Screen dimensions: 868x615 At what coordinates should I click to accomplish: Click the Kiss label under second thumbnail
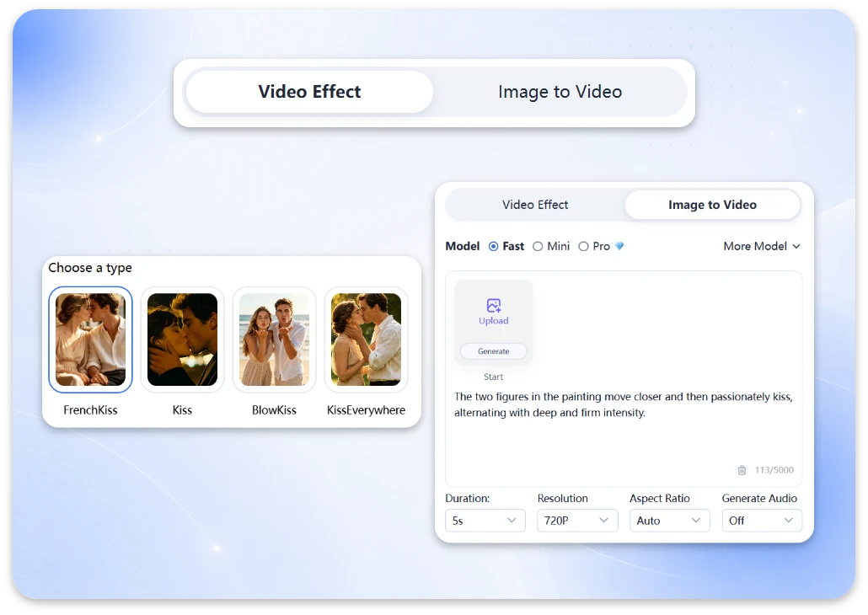(x=182, y=410)
